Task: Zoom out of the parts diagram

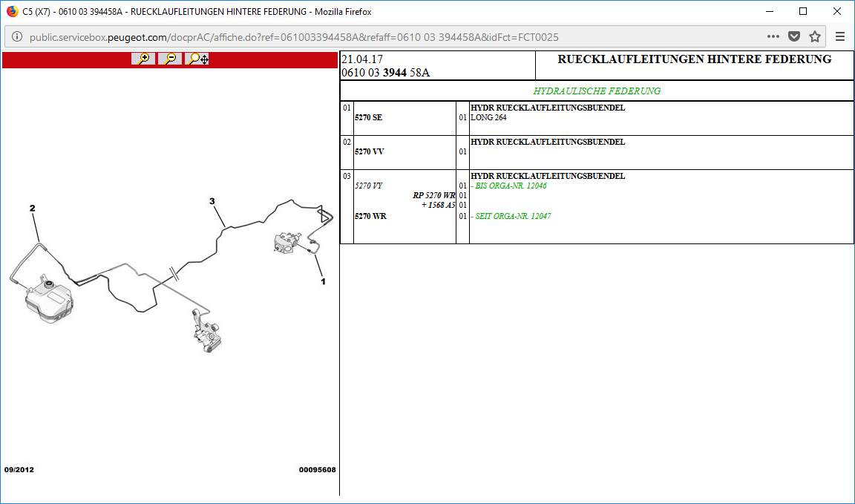Action: click(170, 59)
